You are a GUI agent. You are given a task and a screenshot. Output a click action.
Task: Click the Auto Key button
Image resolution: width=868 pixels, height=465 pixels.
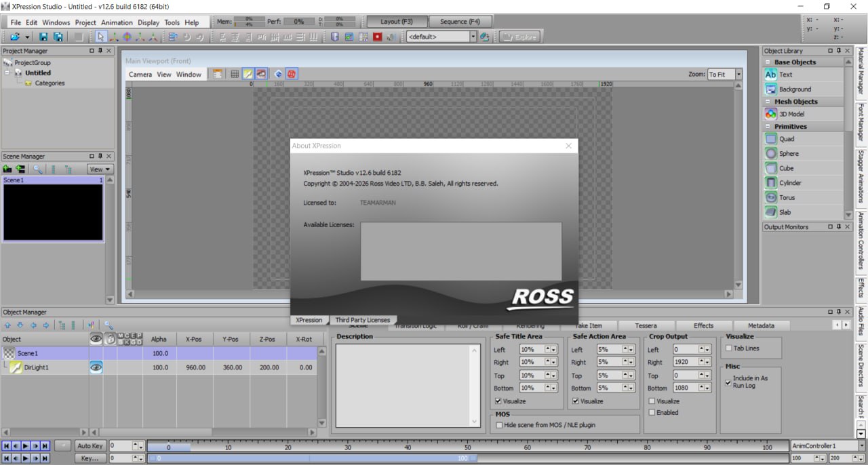[90, 446]
